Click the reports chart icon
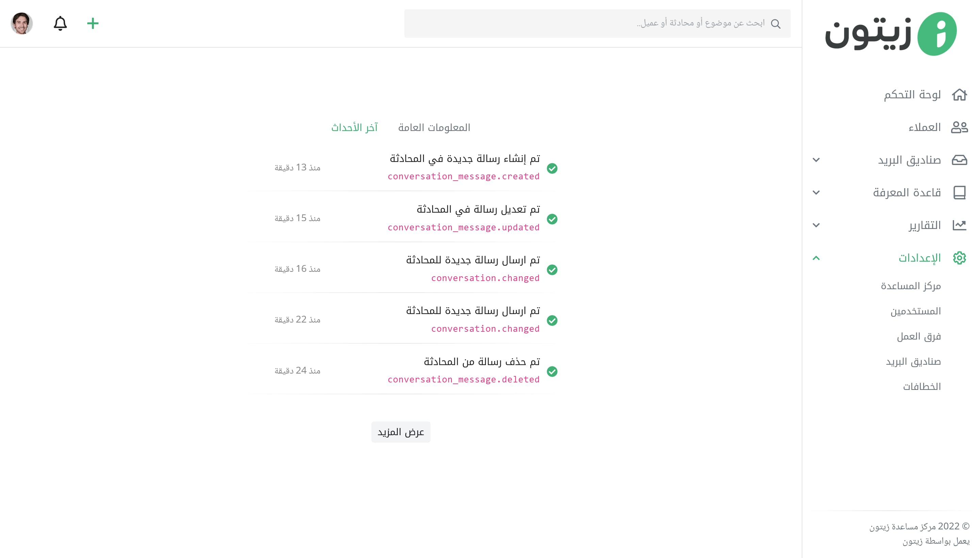Image resolution: width=980 pixels, height=558 pixels. [x=959, y=225]
